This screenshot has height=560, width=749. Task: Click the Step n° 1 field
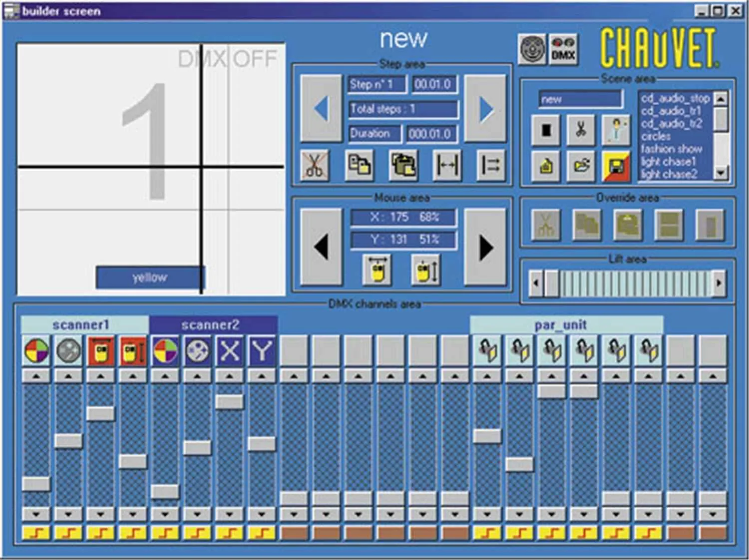click(377, 84)
